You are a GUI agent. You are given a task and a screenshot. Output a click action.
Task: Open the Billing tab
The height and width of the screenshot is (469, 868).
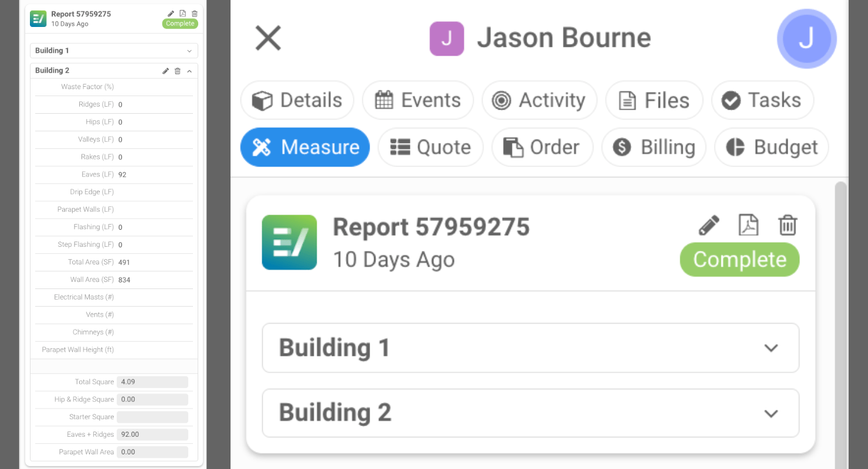pyautogui.click(x=655, y=147)
